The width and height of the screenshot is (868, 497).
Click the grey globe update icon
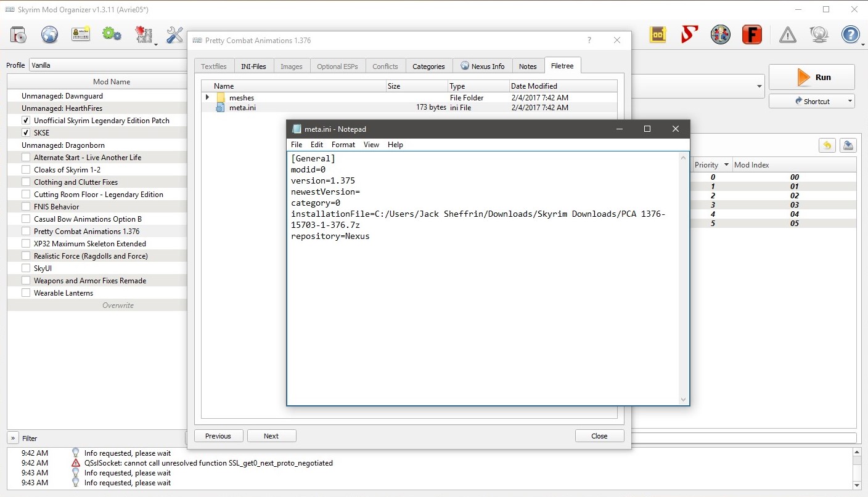[x=819, y=35]
